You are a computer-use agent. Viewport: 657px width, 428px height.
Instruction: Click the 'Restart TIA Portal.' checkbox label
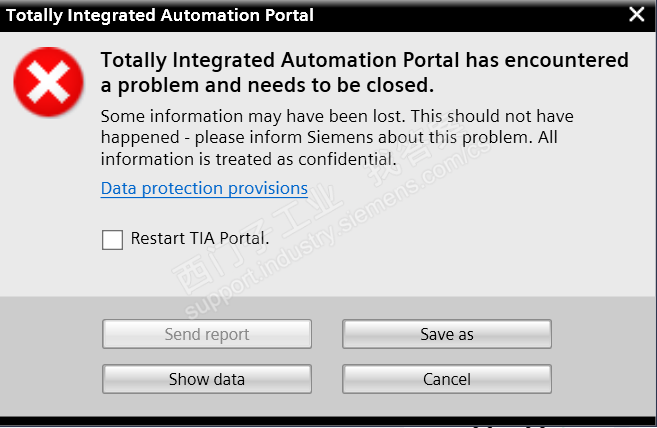tap(199, 239)
